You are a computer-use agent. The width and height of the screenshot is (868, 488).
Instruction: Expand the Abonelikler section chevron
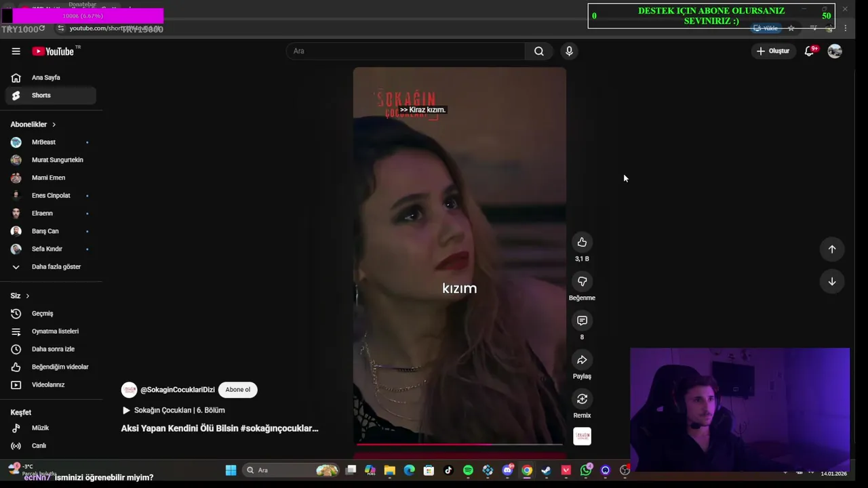tap(54, 125)
